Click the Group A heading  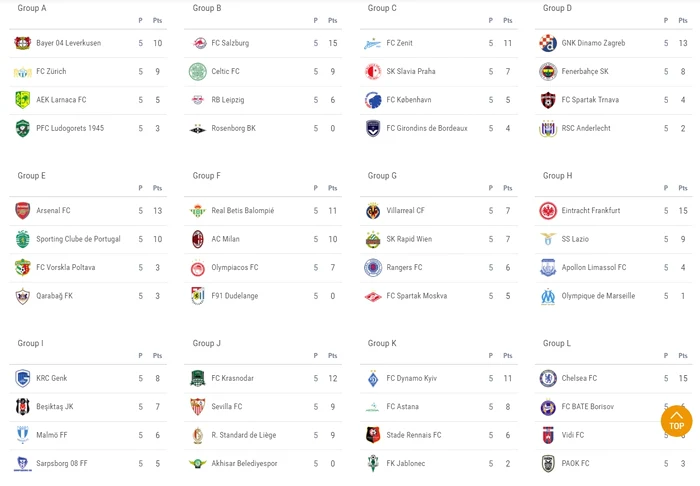pyautogui.click(x=32, y=8)
